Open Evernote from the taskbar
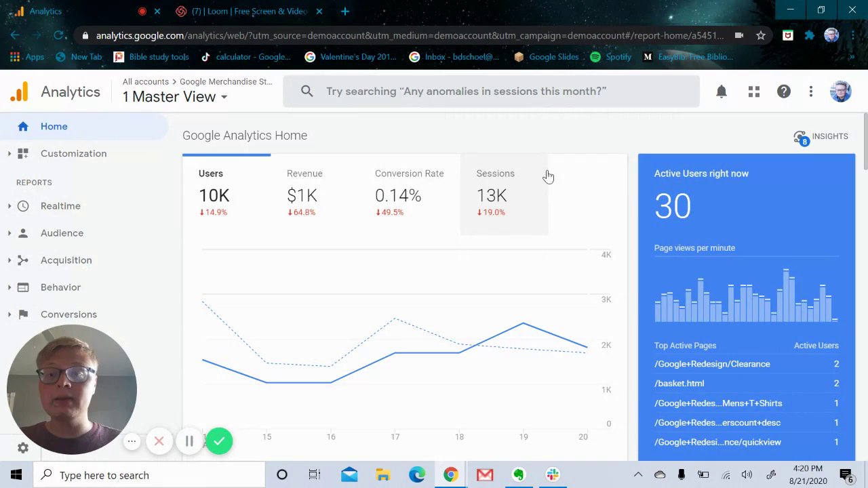This screenshot has width=868, height=488. point(519,475)
